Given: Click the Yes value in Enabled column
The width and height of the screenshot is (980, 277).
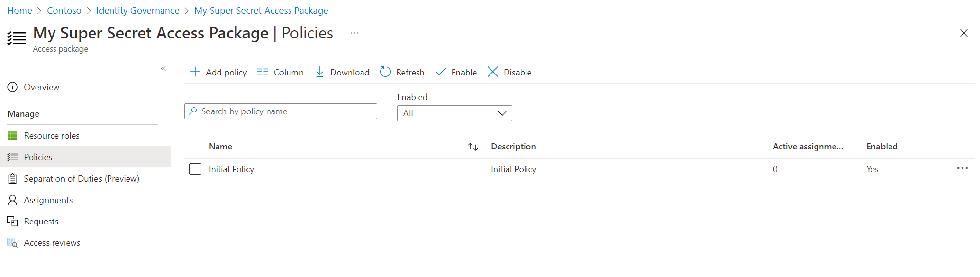Looking at the screenshot, I should click(x=872, y=169).
